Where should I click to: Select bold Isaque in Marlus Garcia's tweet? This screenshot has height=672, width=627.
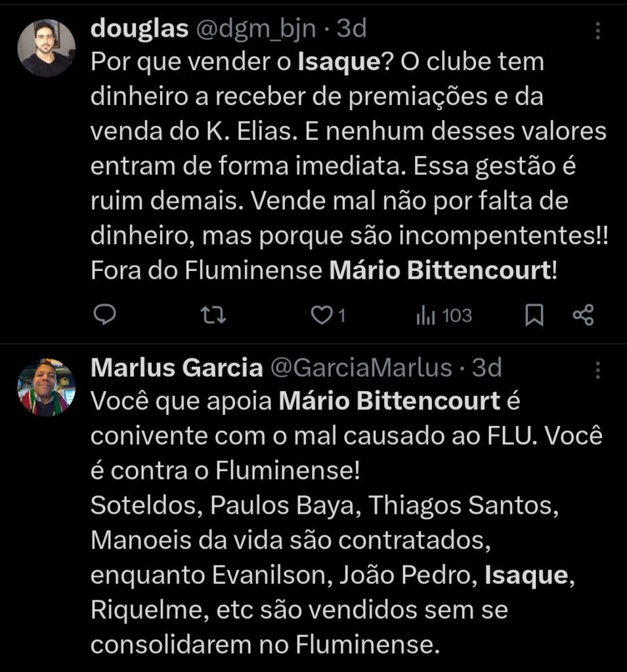coord(526,576)
